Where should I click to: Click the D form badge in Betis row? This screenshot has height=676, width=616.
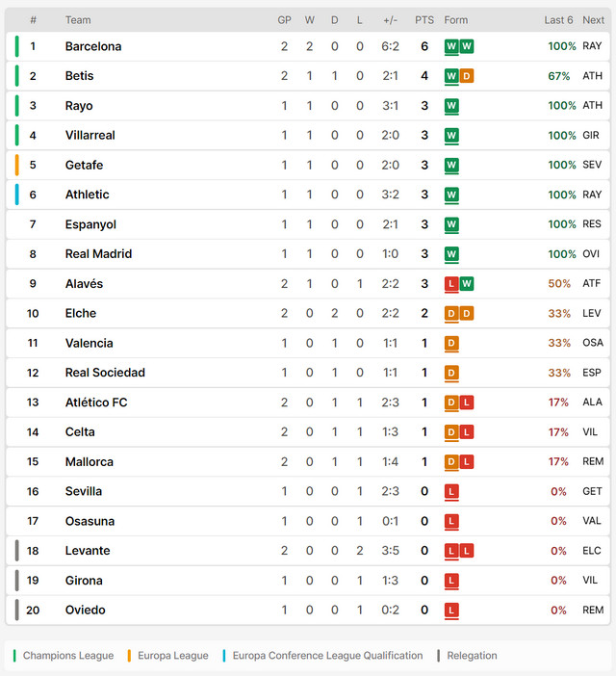467,76
